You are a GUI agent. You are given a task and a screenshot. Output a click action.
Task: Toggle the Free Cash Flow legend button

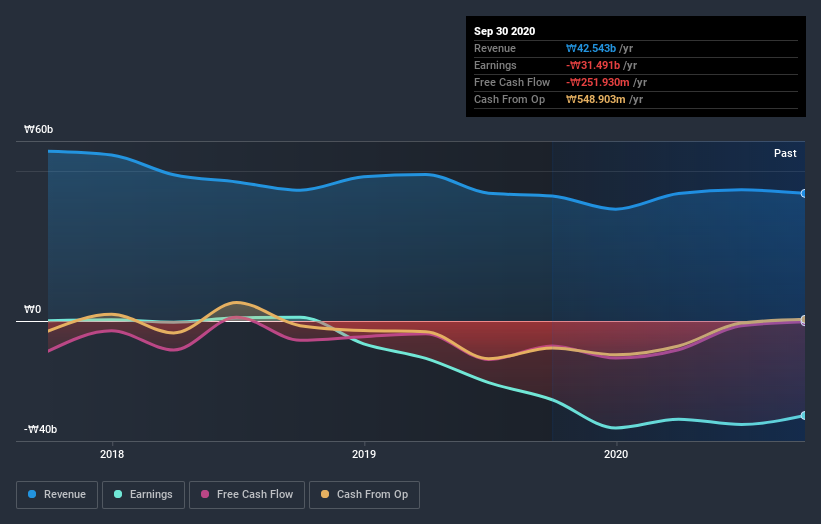click(x=247, y=495)
